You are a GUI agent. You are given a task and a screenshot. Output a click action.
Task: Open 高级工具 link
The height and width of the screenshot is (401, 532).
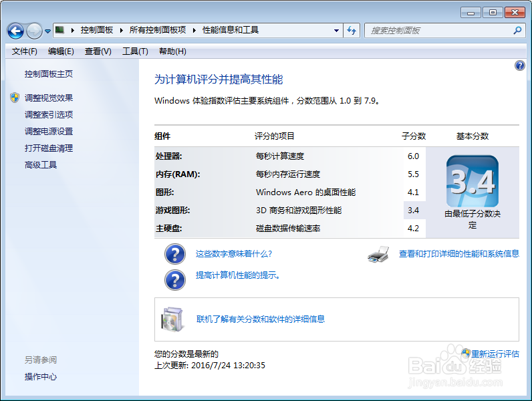(x=41, y=165)
